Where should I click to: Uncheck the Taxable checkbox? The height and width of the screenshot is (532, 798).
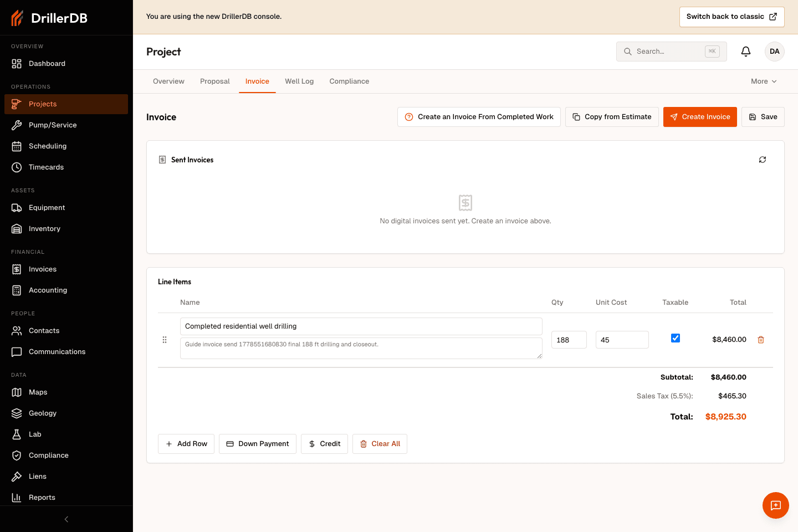tap(676, 338)
